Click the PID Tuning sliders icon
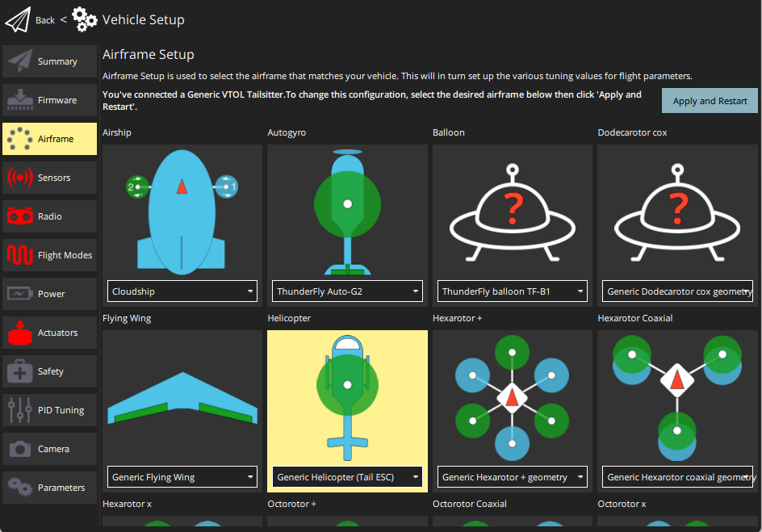Image resolution: width=762 pixels, height=532 pixels. coord(19,410)
